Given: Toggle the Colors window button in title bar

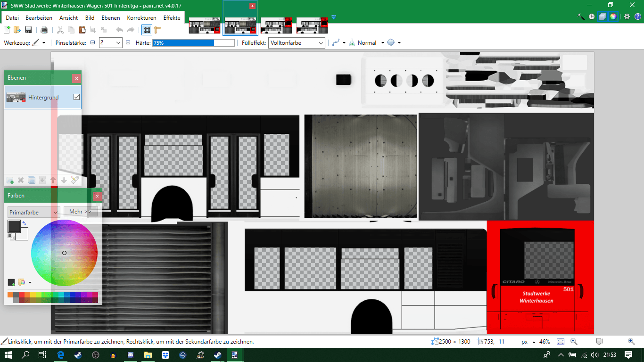Looking at the screenshot, I should [x=613, y=16].
